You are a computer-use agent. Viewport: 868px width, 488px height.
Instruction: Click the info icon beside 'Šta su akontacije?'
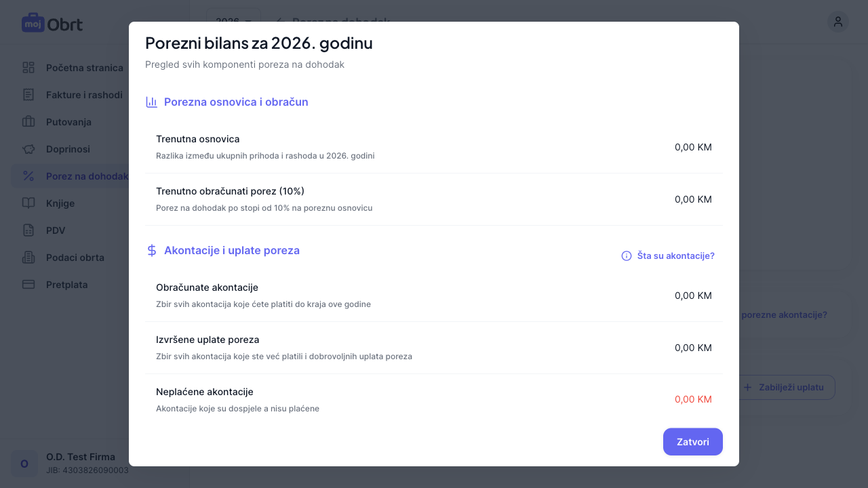pos(627,256)
